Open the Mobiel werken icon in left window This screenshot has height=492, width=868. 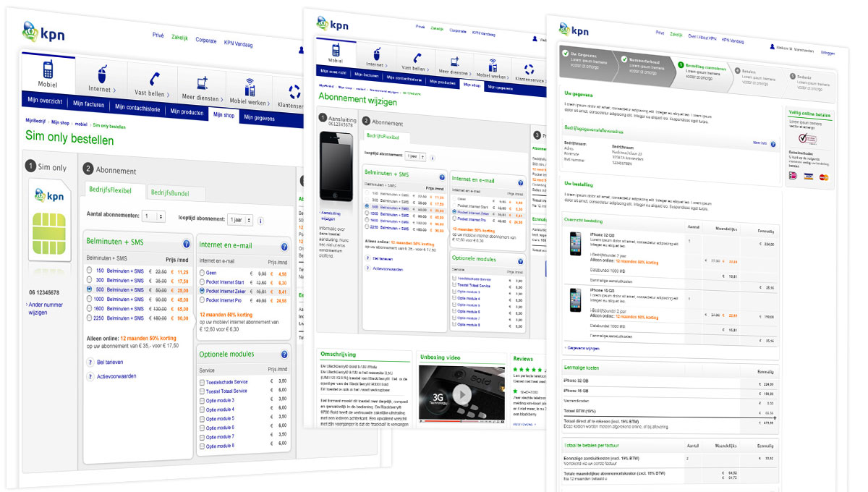250,87
